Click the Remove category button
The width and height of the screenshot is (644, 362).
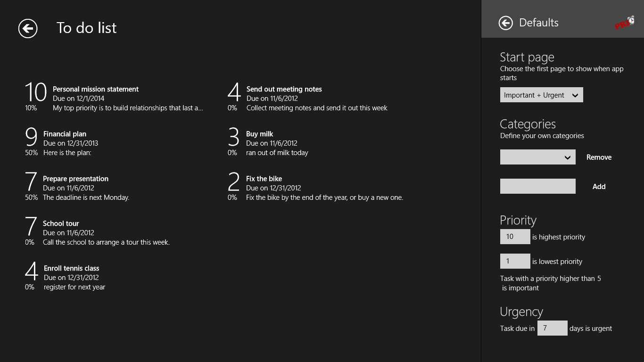click(599, 157)
